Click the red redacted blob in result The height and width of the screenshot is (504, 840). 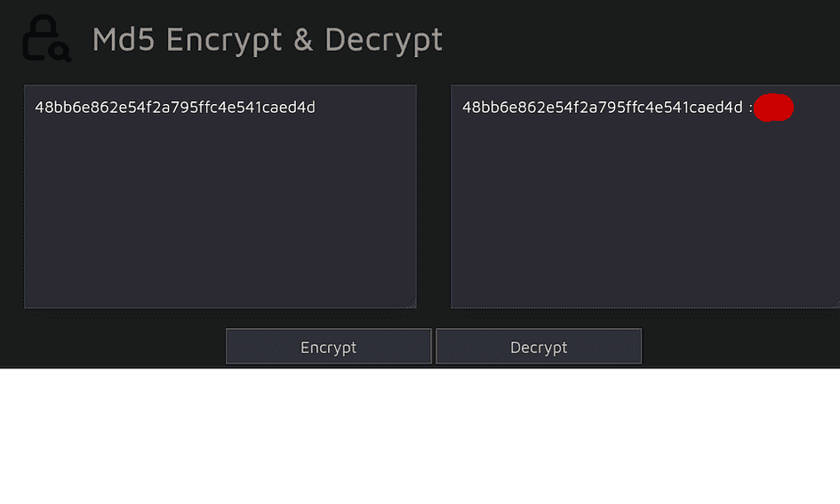point(773,108)
